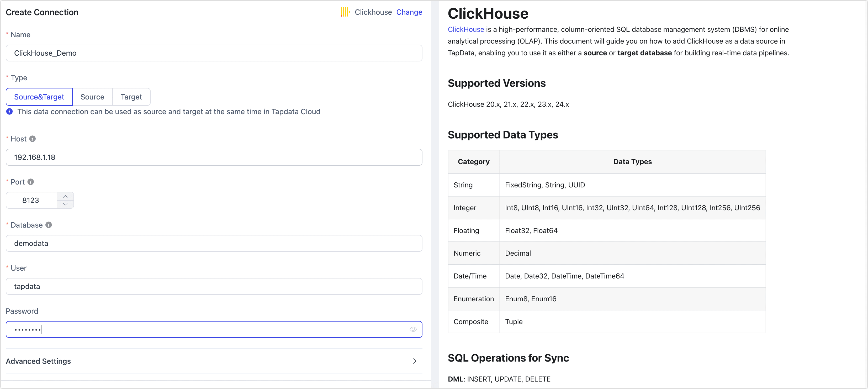Click the Supported Versions section heading
Viewport: 868px width, 389px height.
(x=496, y=83)
